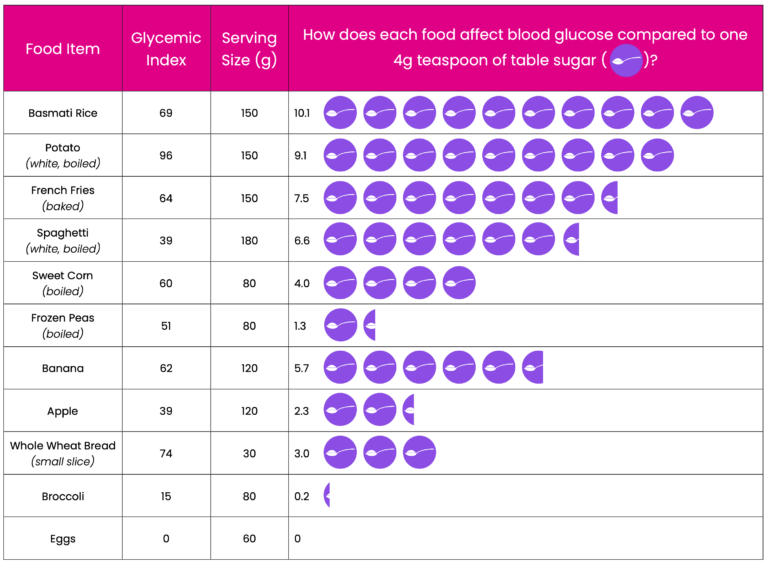Select the Food Item column header
This screenshot has width=768, height=565.
[x=63, y=48]
